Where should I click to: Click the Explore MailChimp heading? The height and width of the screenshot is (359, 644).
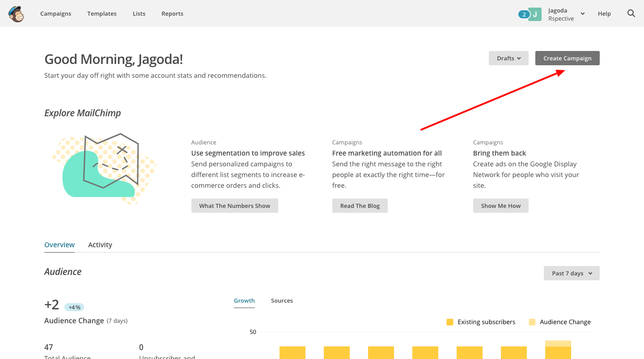tap(83, 113)
